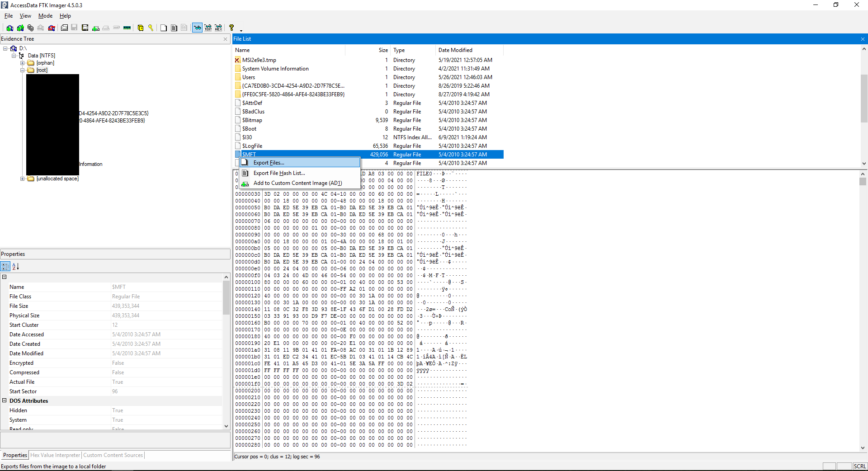Click Export File Hash List toolbar icon
This screenshot has height=471, width=868.
(174, 28)
